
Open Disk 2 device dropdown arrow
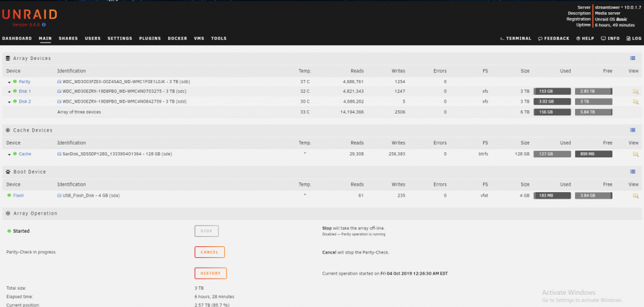click(x=10, y=102)
